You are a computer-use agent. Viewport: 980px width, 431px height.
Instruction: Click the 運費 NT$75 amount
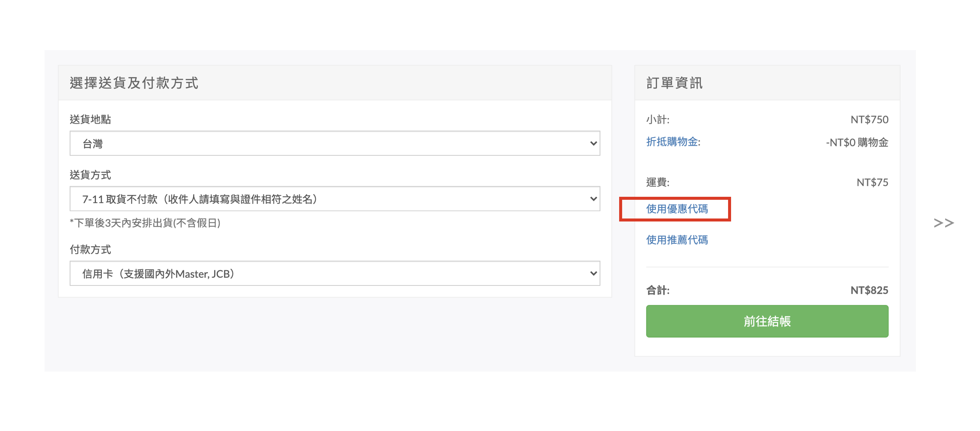[x=872, y=182]
